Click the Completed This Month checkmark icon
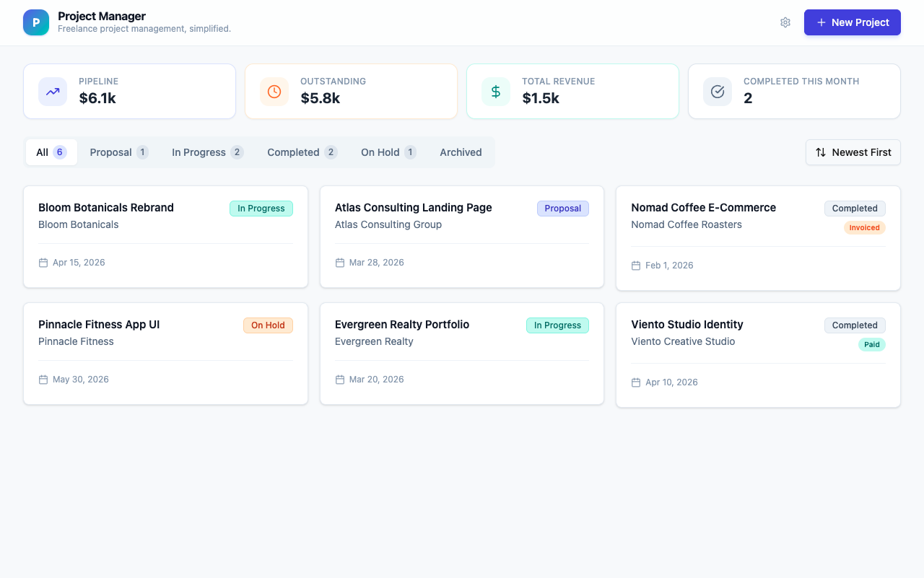 pos(718,92)
